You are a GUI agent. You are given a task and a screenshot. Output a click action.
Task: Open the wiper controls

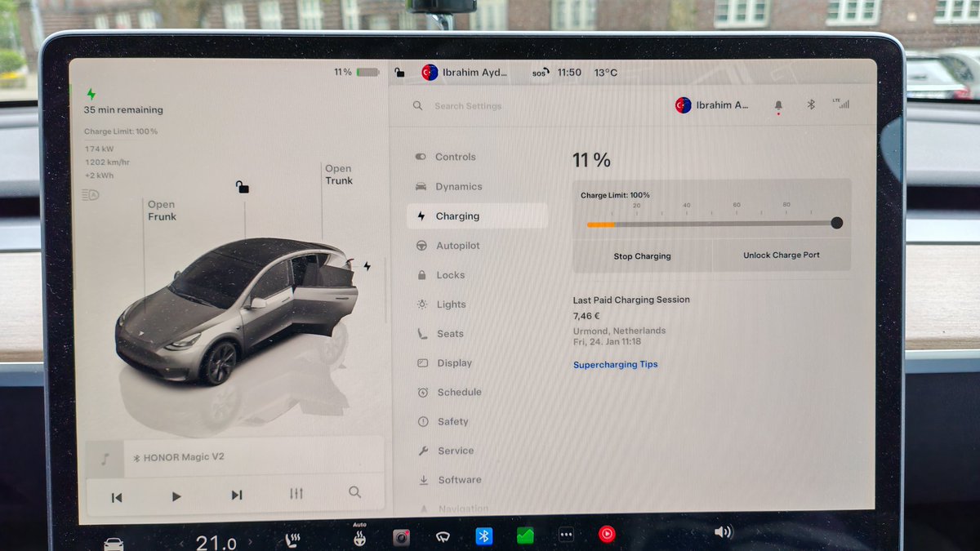point(443,537)
